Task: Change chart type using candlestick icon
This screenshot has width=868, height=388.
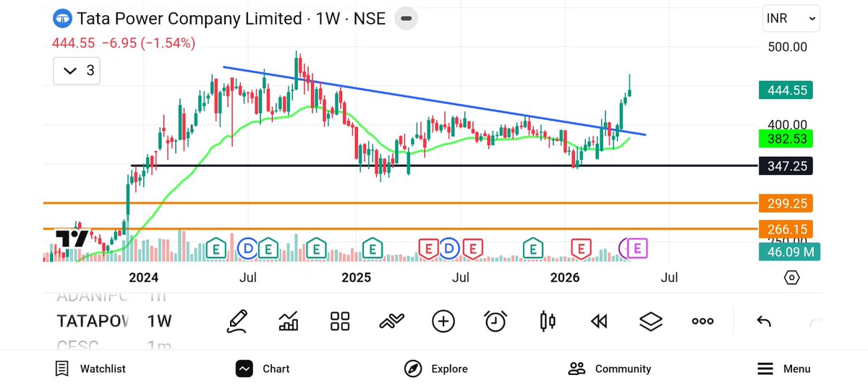Action: (548, 322)
